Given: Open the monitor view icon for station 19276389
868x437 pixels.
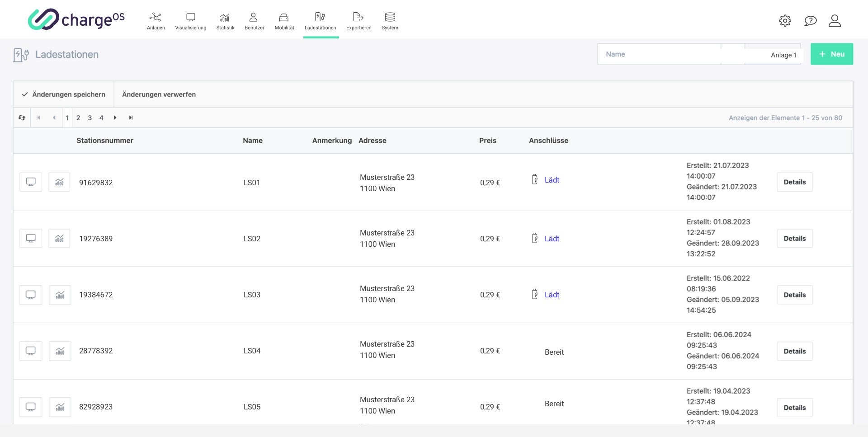Looking at the screenshot, I should 31,238.
